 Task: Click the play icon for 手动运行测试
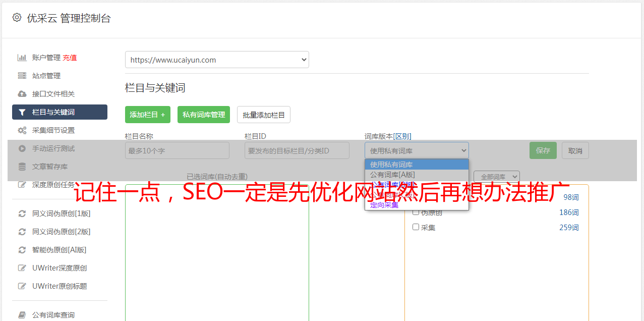pos(22,148)
